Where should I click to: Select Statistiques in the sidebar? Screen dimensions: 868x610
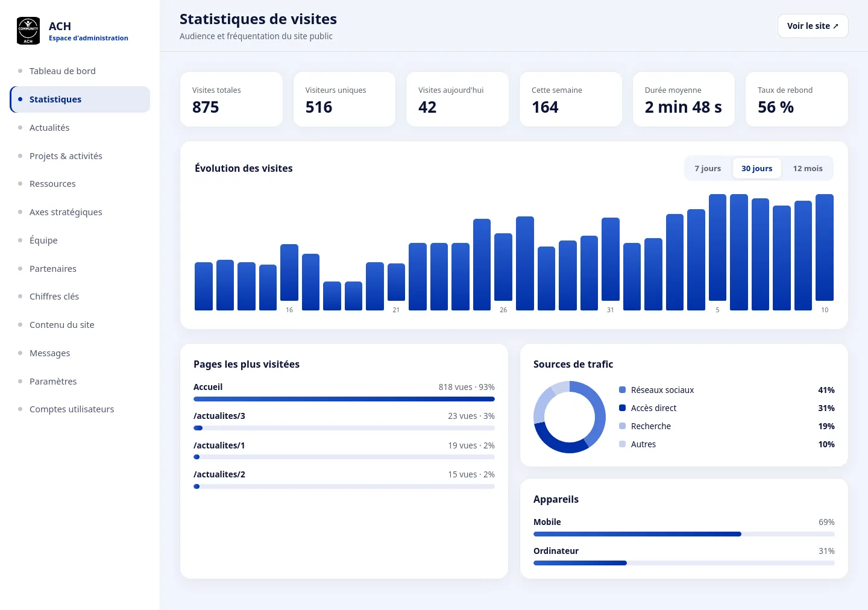click(x=80, y=99)
